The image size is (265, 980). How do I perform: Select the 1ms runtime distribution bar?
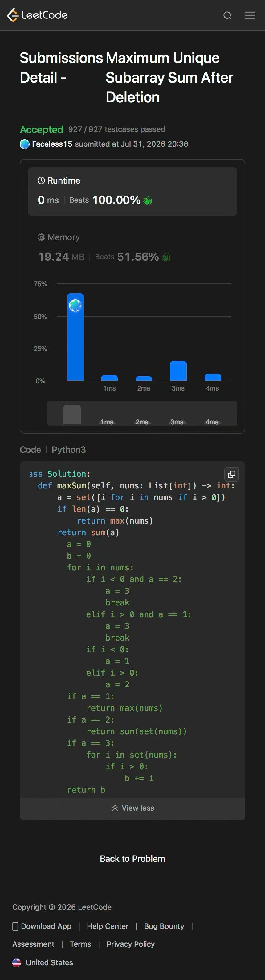pos(109,378)
